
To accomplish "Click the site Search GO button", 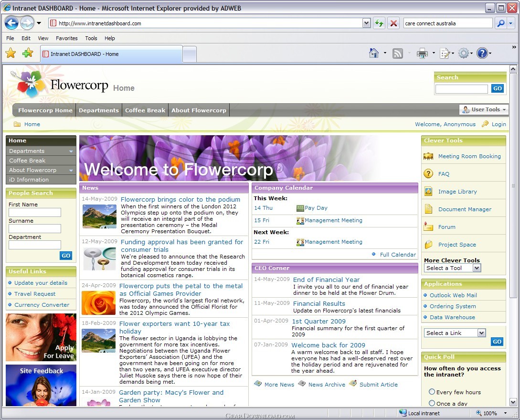I will (498, 88).
